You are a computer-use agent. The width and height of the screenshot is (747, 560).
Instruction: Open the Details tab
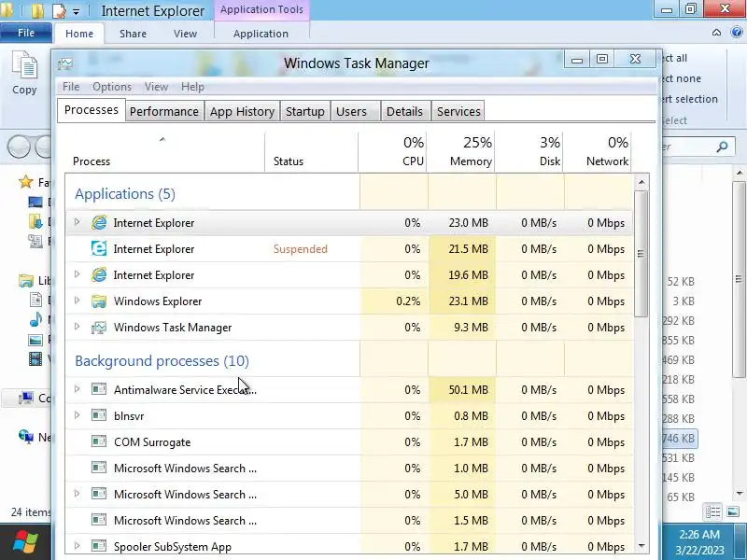[404, 111]
